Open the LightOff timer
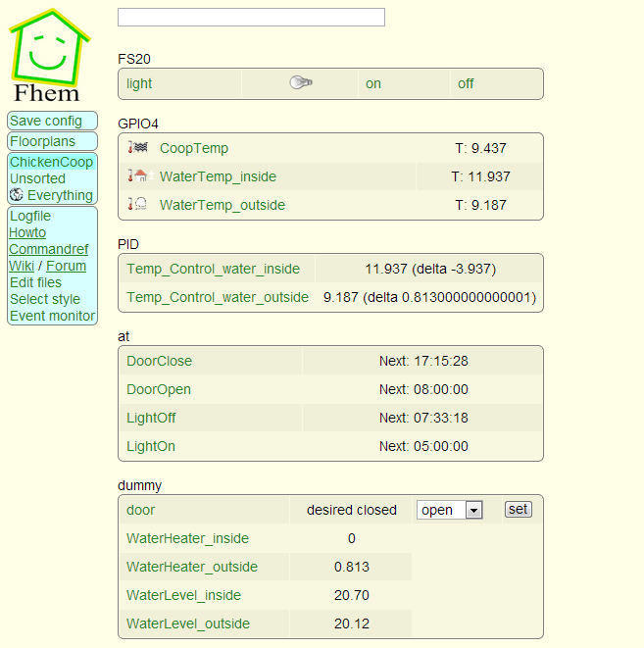Screen dimensions: 644x648 pos(151,418)
